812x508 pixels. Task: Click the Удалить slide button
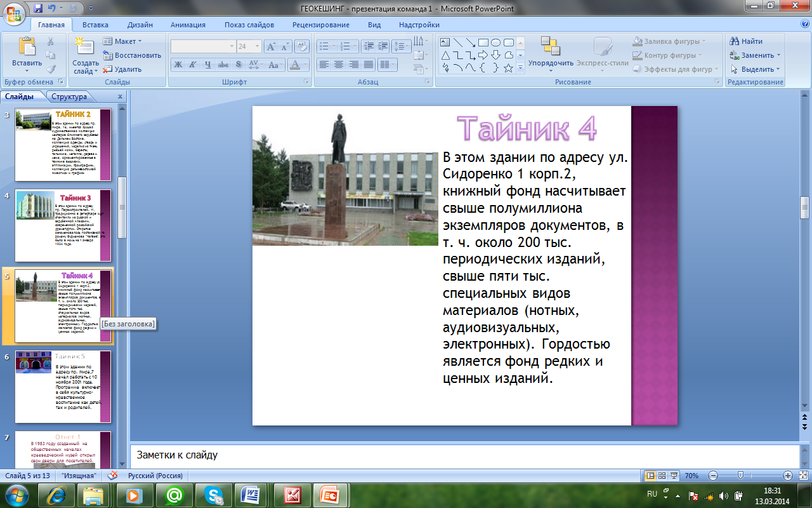click(x=122, y=69)
